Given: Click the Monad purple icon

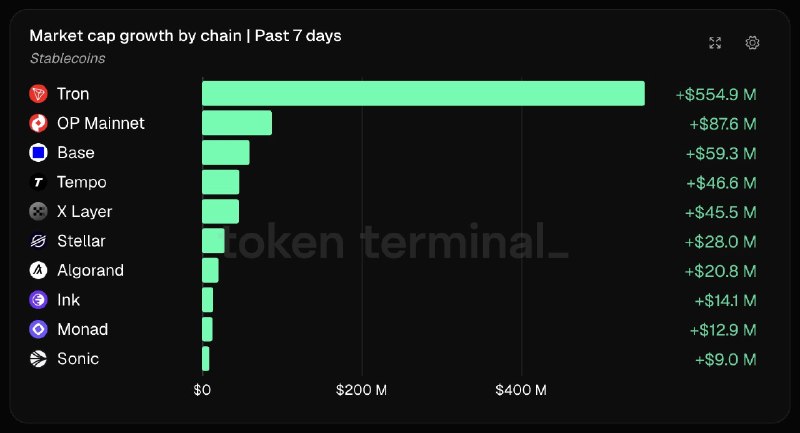Looking at the screenshot, I should [x=38, y=329].
